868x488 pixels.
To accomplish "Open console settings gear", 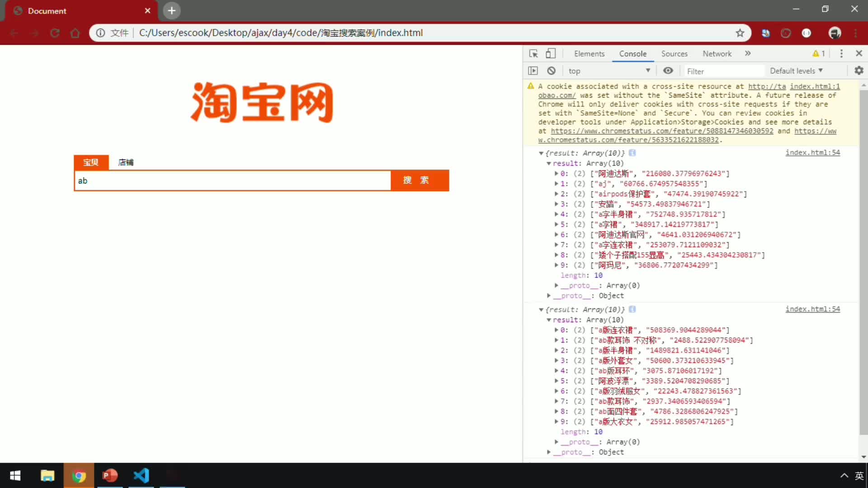I will (x=859, y=70).
